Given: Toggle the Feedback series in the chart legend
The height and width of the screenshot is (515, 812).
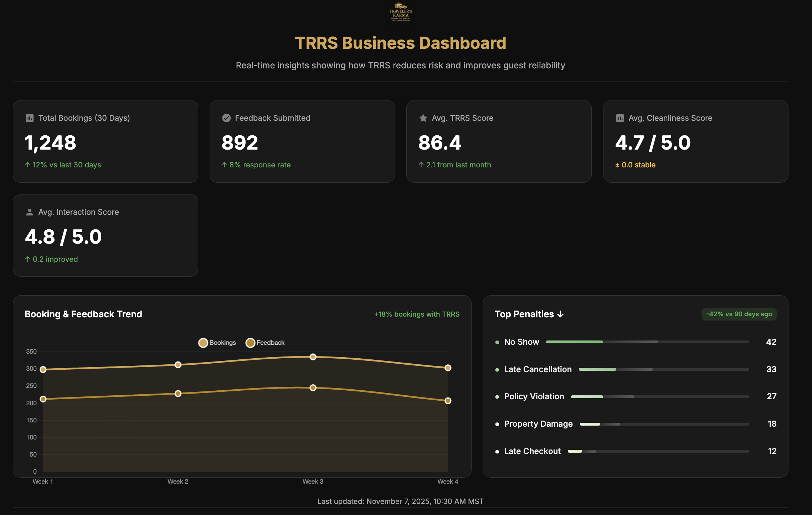Looking at the screenshot, I should [x=265, y=343].
